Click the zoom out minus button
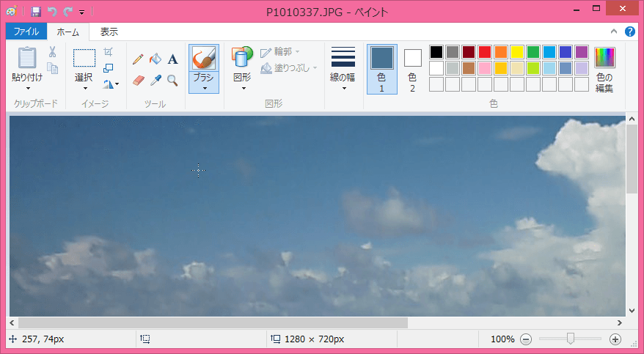Viewport: 644px width, 354px height. pos(526,339)
